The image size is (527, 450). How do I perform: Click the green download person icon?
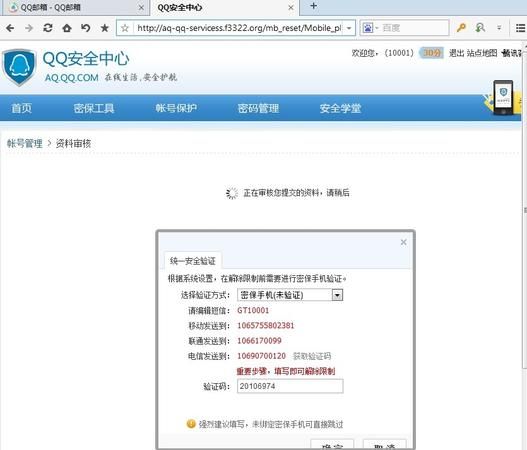click(x=480, y=28)
